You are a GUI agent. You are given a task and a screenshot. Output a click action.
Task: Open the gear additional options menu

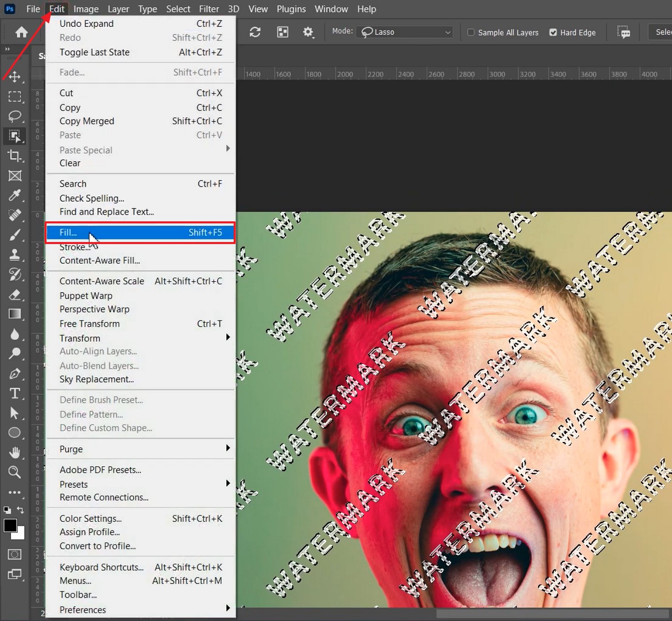[309, 32]
